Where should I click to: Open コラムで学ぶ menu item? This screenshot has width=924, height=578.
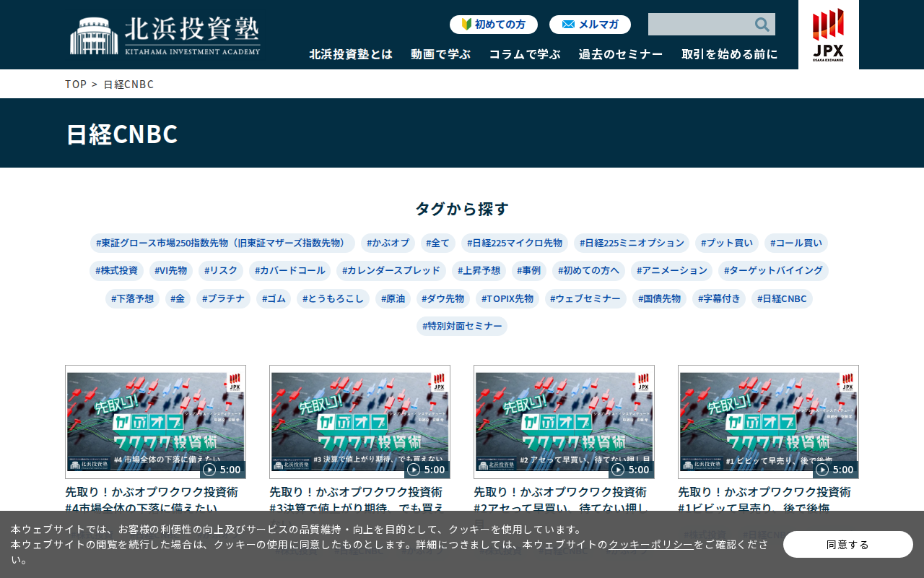525,54
